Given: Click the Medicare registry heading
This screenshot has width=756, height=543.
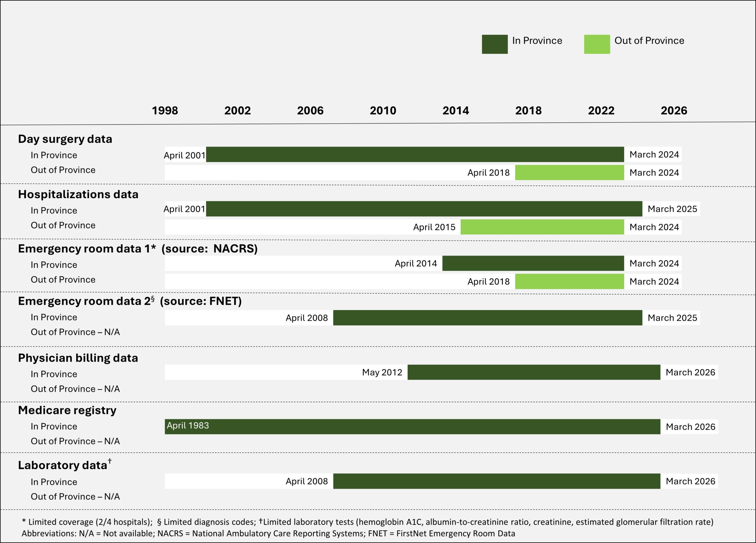Looking at the screenshot, I should point(67,410).
